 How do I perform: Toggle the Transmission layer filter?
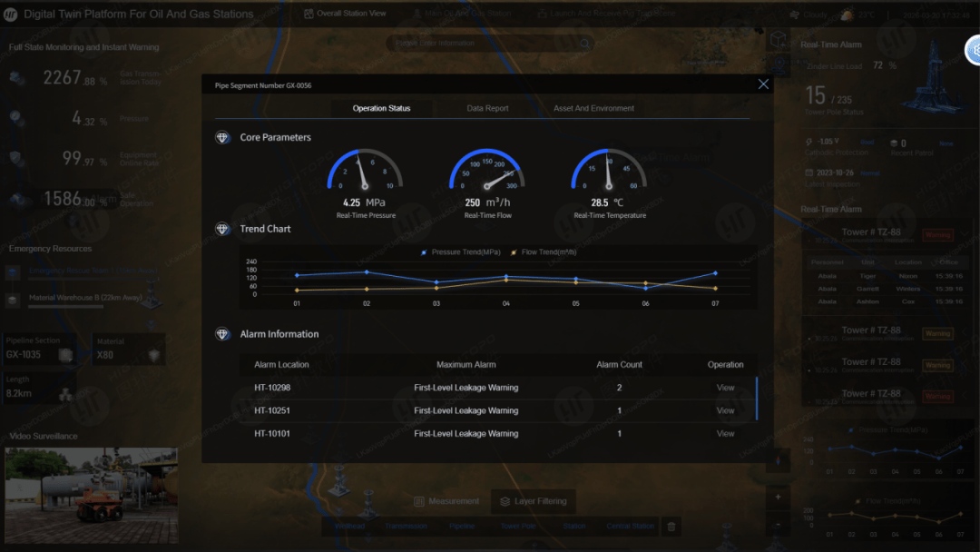point(406,527)
